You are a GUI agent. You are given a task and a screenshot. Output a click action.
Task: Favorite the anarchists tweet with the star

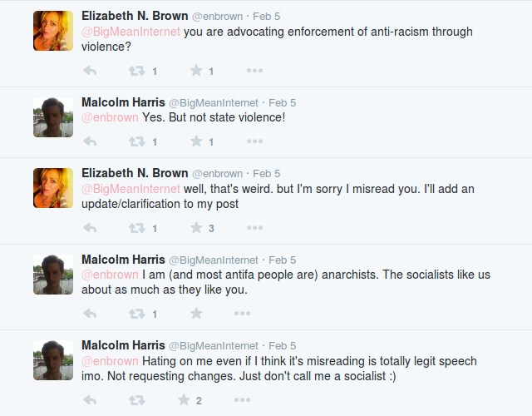tap(196, 313)
